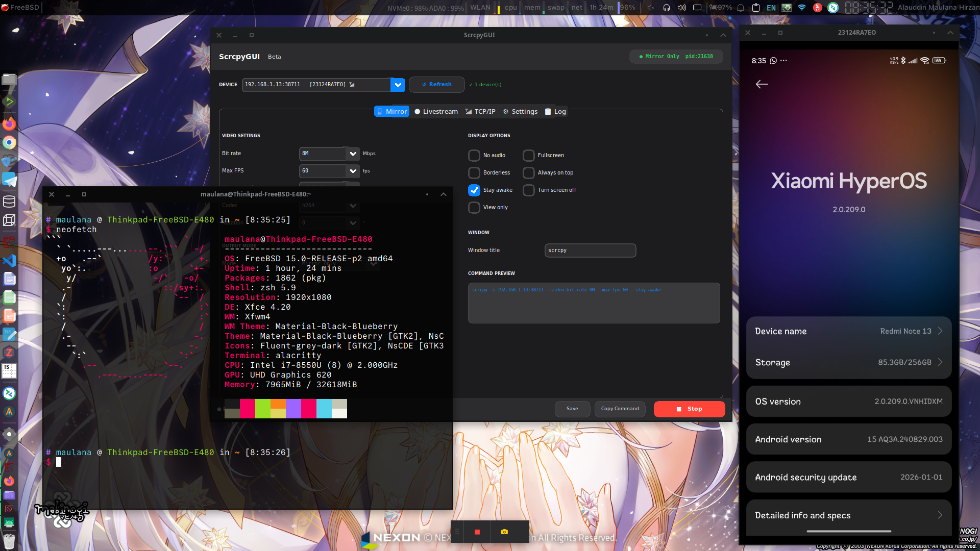
Task: Click the camera screenshot icon in the bottom bar
Action: click(x=504, y=532)
